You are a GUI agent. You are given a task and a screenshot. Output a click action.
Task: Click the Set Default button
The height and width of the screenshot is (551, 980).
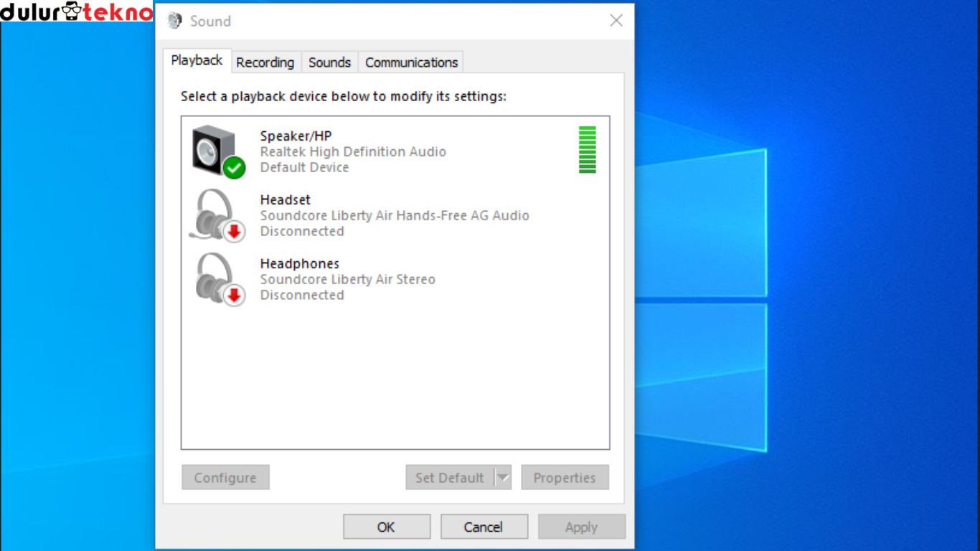(x=450, y=478)
